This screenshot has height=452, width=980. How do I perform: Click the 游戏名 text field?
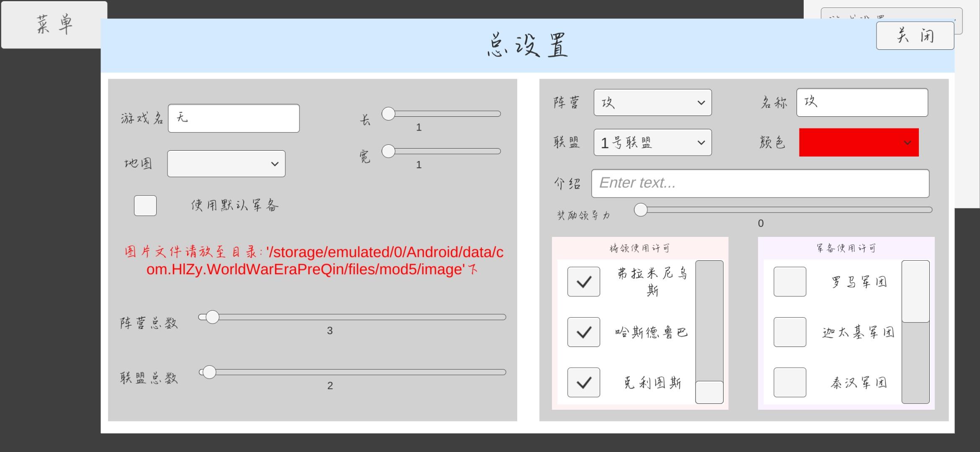pos(234,118)
